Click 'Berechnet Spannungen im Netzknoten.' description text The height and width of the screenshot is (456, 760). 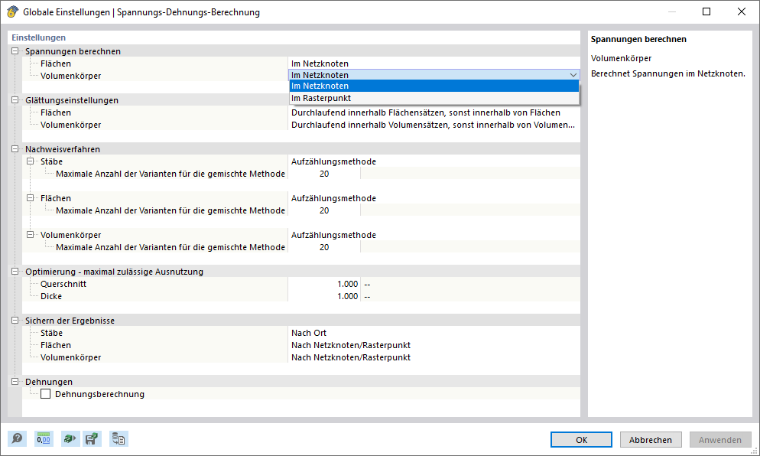click(668, 74)
